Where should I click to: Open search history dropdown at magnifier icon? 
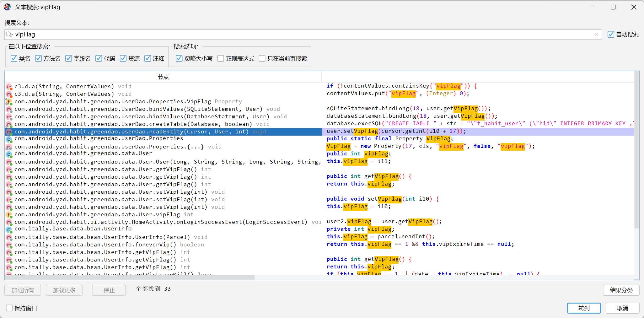point(9,35)
